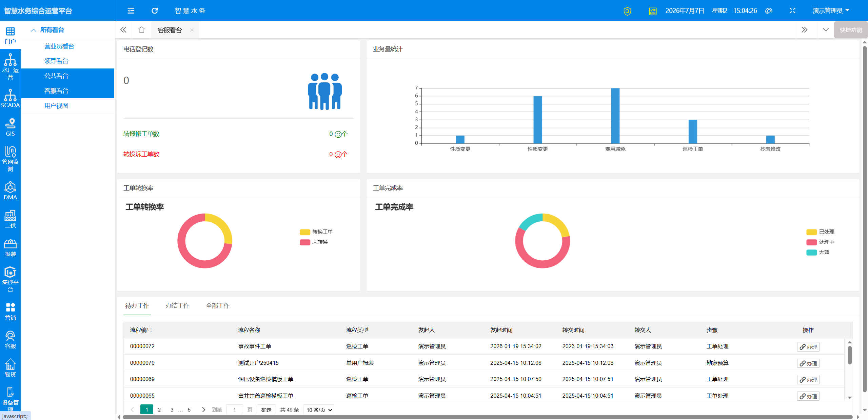
Task: Select 领导看台 in the menu
Action: pyautogui.click(x=56, y=61)
